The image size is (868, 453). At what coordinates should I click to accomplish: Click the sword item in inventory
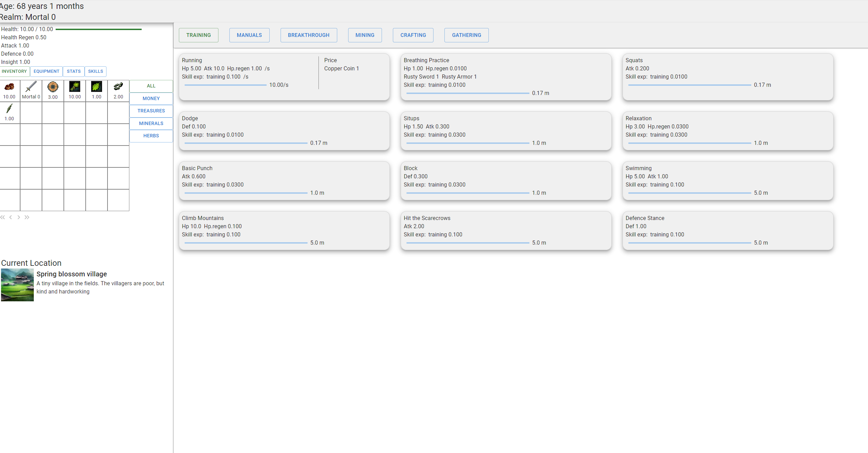[x=31, y=90]
